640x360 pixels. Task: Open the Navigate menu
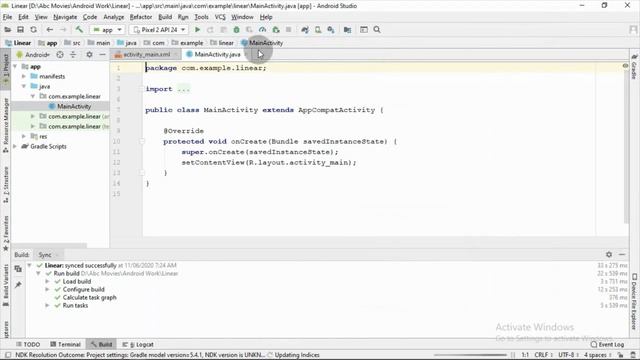65,17
